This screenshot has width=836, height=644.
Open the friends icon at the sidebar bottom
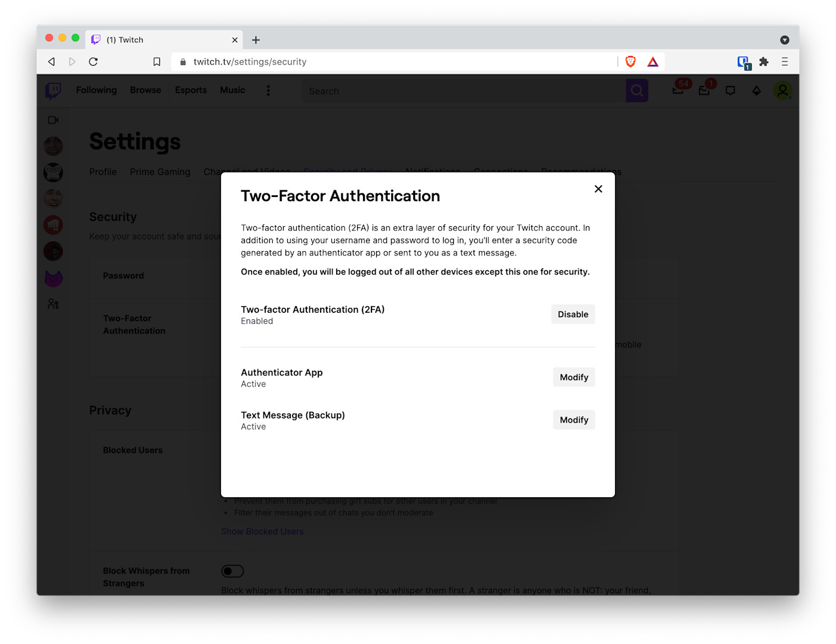(x=53, y=303)
